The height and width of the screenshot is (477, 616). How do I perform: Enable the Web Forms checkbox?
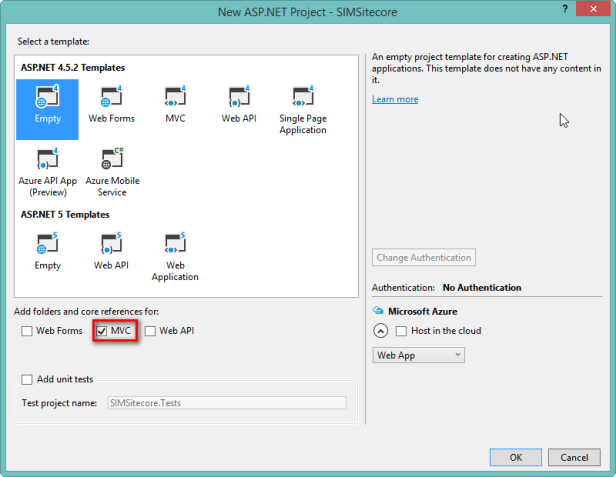coord(27,331)
